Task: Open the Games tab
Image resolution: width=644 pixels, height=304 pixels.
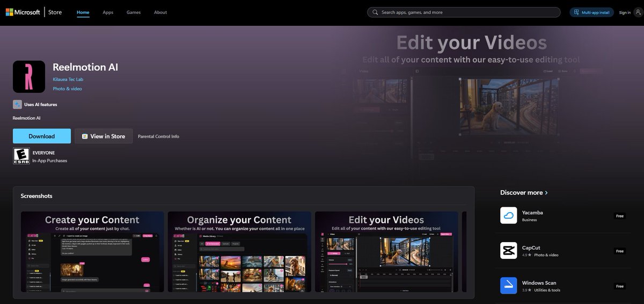Action: coord(134,12)
